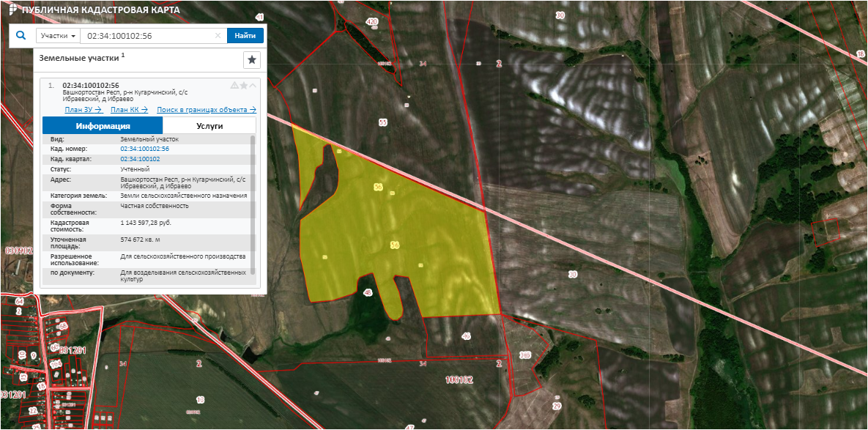Open the favorites star button
Image resolution: width=868 pixels, height=430 pixels.
(251, 60)
